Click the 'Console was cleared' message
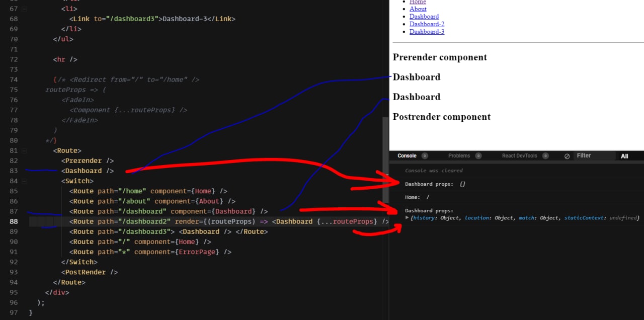The width and height of the screenshot is (644, 320). point(434,171)
